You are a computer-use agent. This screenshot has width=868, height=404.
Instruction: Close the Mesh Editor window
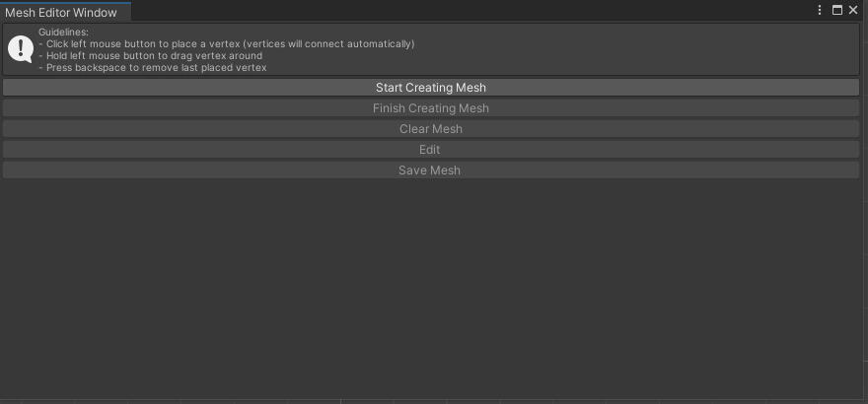point(854,11)
